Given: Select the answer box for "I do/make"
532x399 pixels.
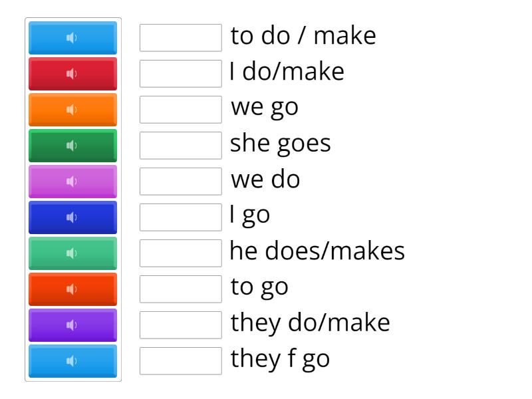Looking at the screenshot, I should pos(181,74).
